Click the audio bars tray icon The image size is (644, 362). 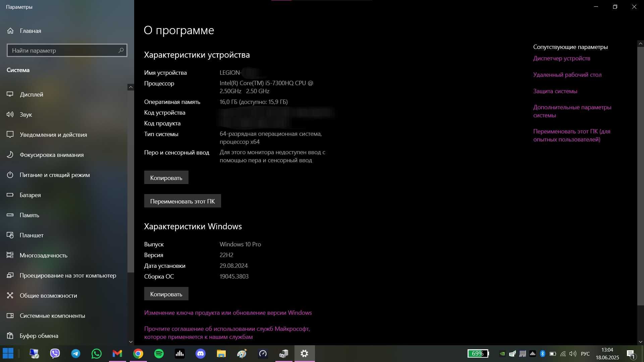(x=533, y=354)
